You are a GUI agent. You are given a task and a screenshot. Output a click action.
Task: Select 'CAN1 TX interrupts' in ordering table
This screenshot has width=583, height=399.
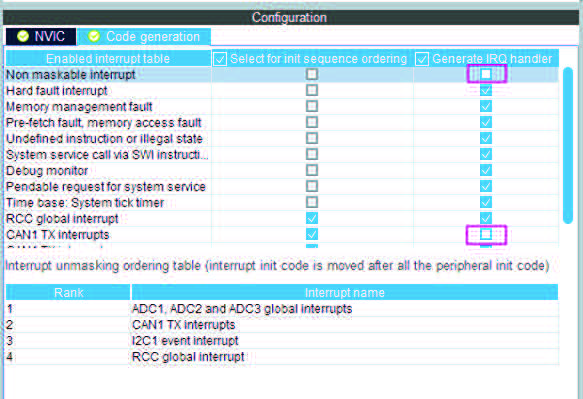click(x=183, y=325)
